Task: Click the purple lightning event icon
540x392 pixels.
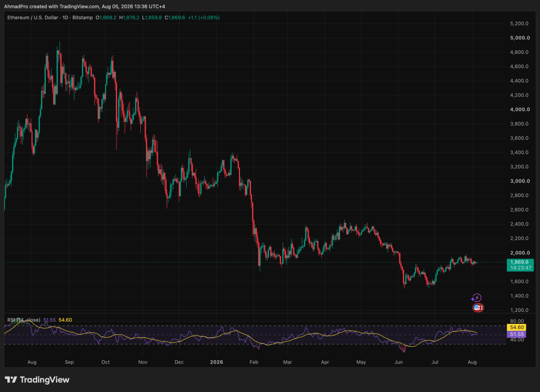Action: (477, 298)
